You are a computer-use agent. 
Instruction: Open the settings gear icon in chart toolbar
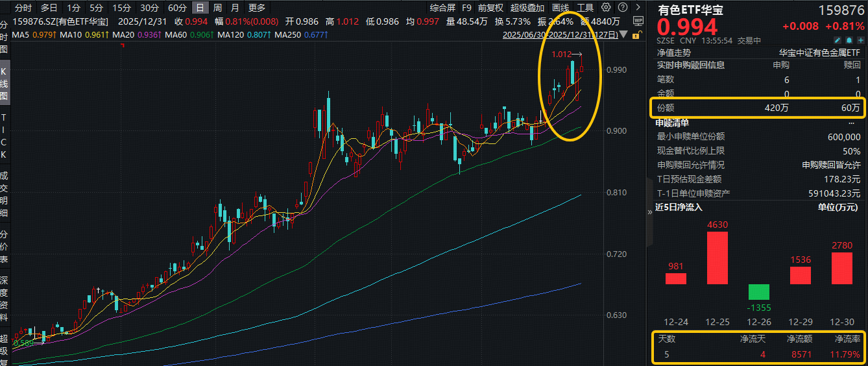[x=606, y=8]
